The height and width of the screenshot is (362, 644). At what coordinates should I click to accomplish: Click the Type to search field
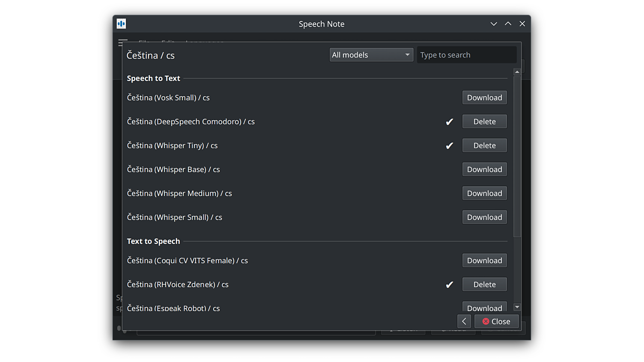(x=467, y=55)
